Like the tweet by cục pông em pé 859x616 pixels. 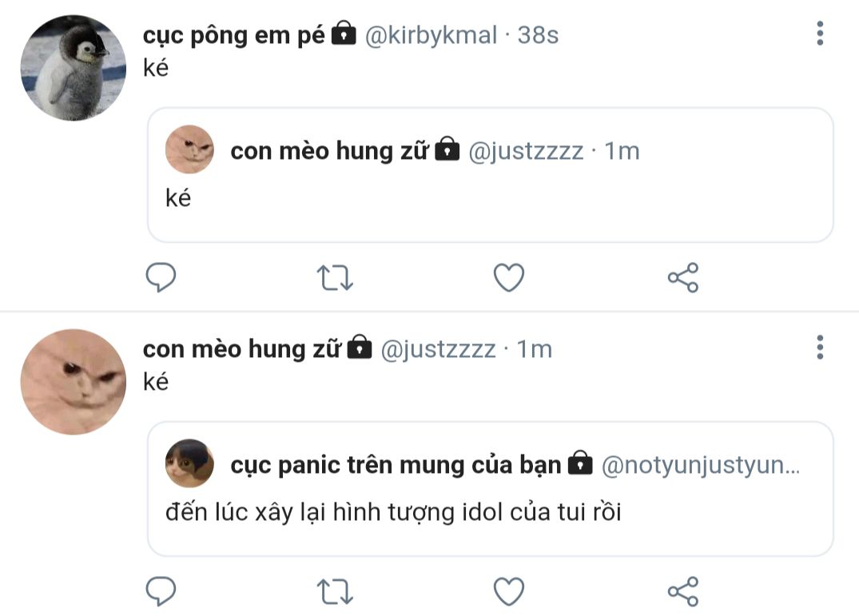click(509, 277)
